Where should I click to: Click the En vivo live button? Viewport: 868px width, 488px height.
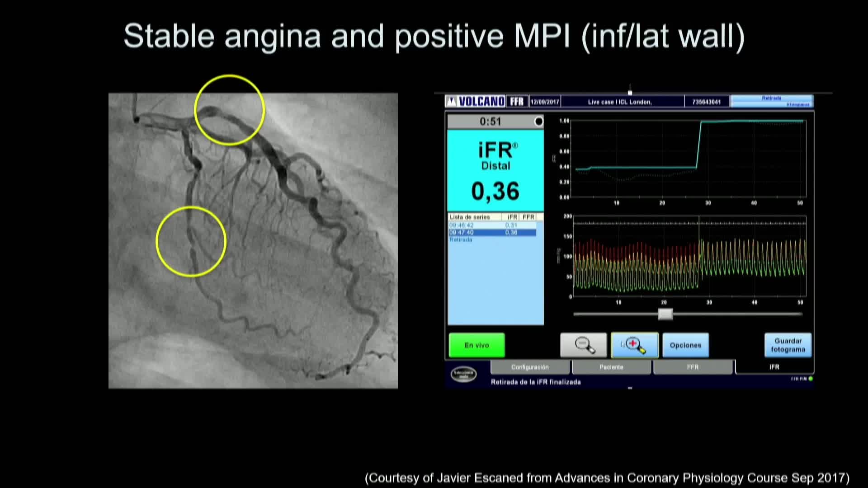[476, 345]
